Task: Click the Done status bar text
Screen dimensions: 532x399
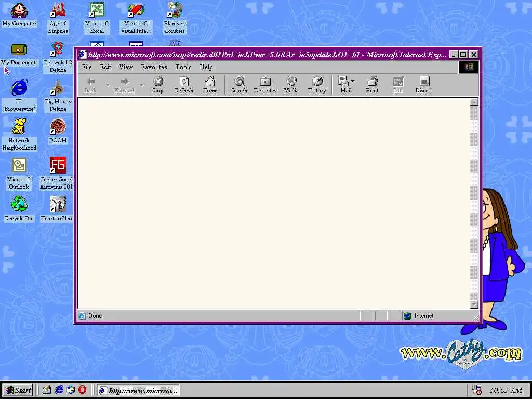Action: click(x=95, y=316)
